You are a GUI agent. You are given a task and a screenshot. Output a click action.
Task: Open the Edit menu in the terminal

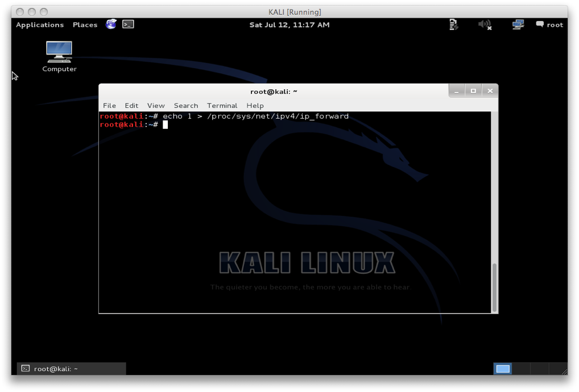click(131, 106)
